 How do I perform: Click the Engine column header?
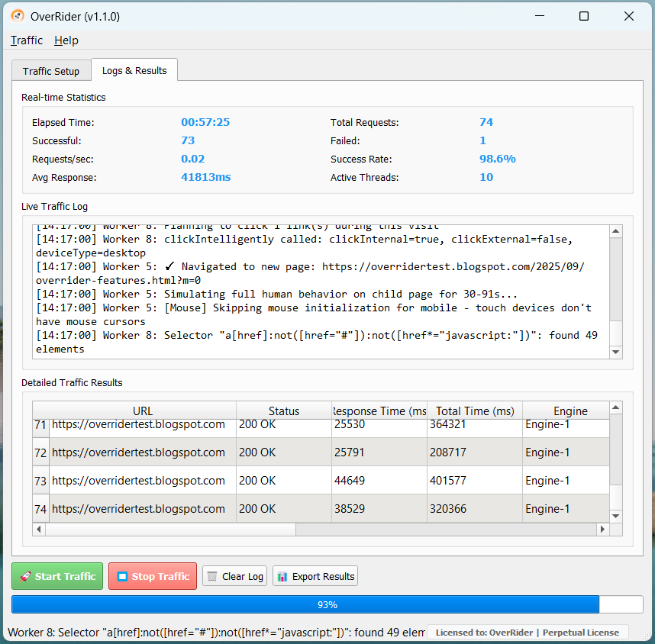[x=570, y=411]
